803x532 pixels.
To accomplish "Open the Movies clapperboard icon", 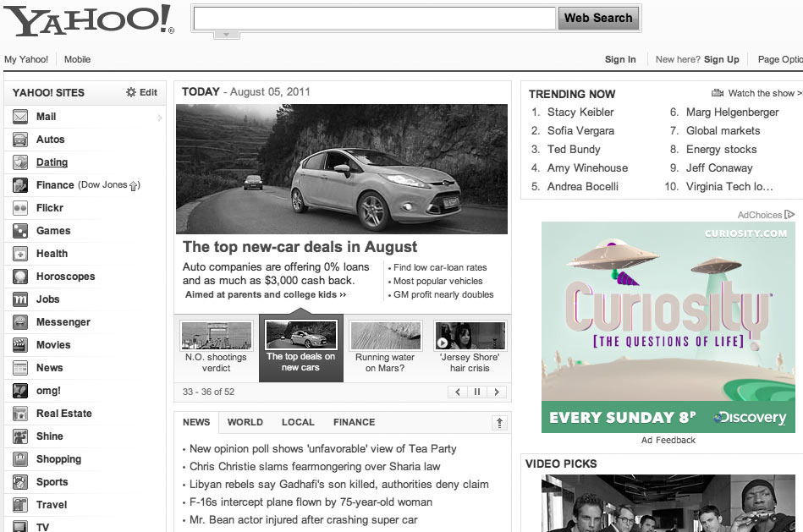I will 20,345.
